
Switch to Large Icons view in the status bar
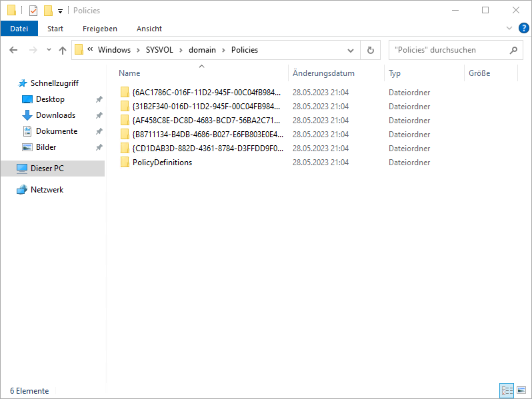point(521,390)
